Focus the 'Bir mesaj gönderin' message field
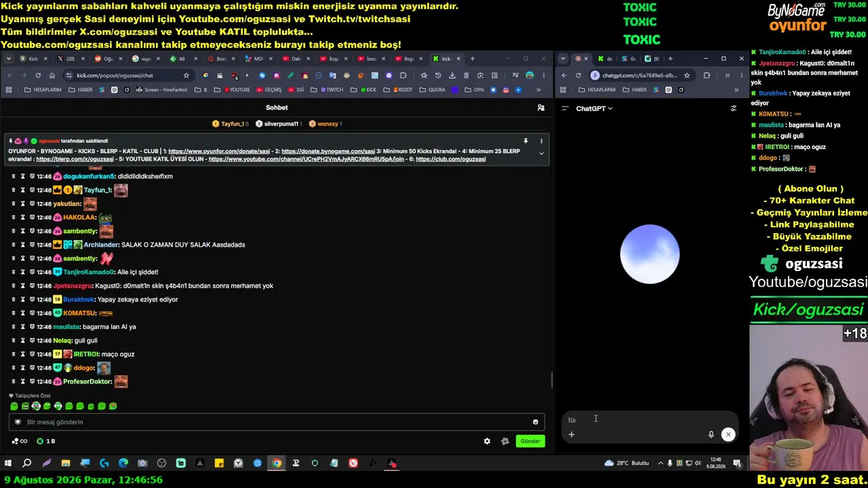868x488 pixels. (x=277, y=422)
